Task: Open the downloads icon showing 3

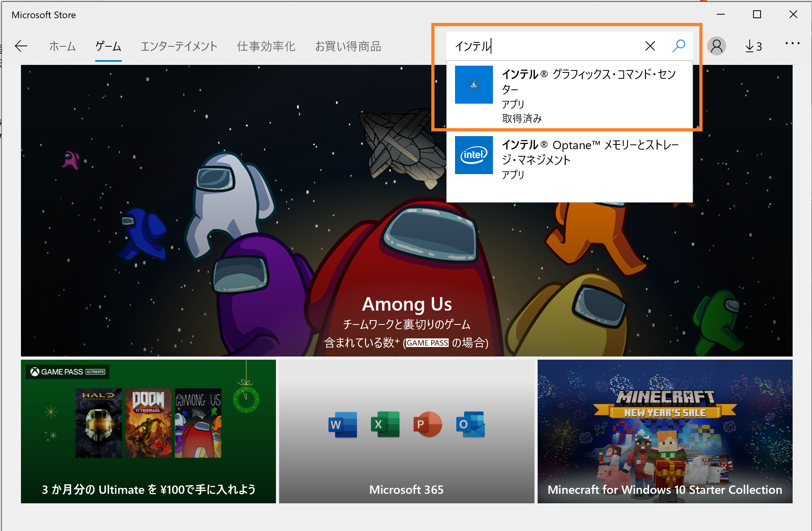Action: point(753,46)
